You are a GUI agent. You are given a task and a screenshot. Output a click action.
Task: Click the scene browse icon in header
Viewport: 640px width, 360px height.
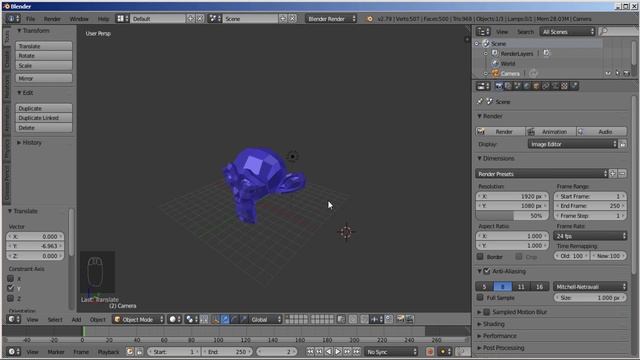214,19
